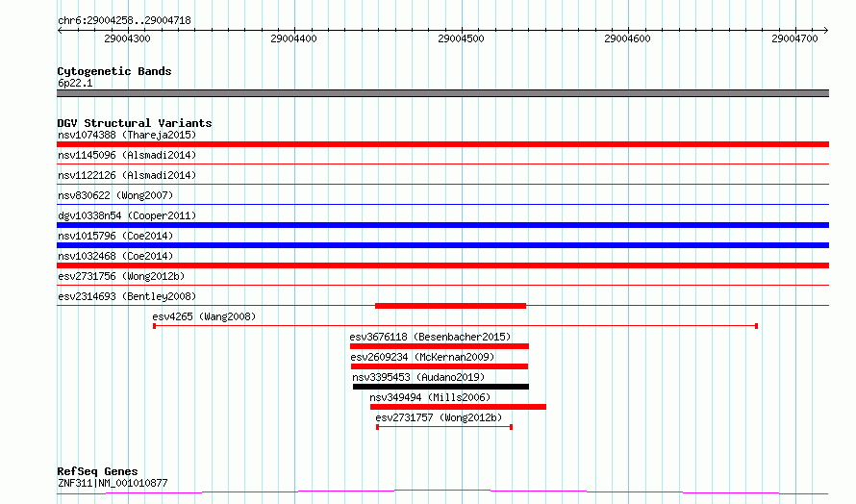Click ruler position 29004500
Viewport: 856px width, 504px height.
click(461, 38)
